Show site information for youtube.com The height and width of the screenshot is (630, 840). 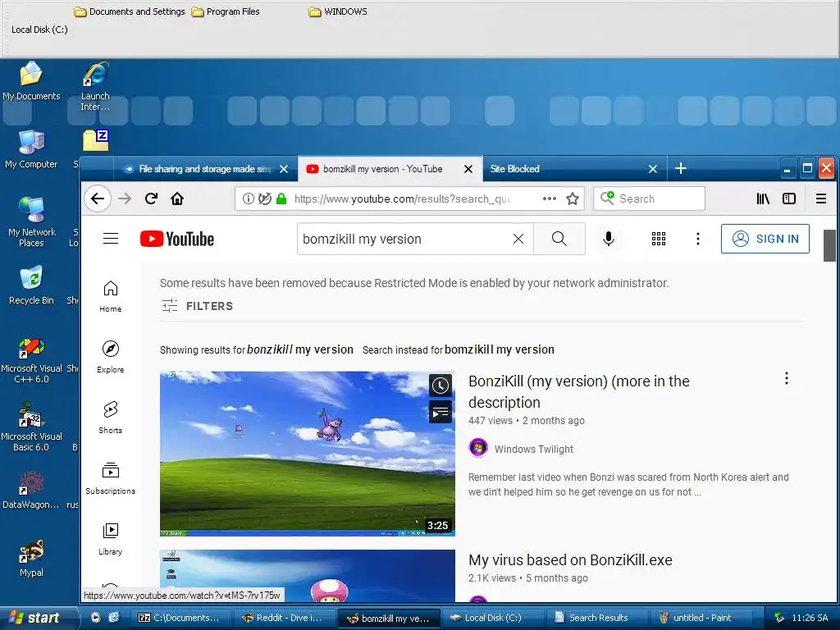[248, 199]
